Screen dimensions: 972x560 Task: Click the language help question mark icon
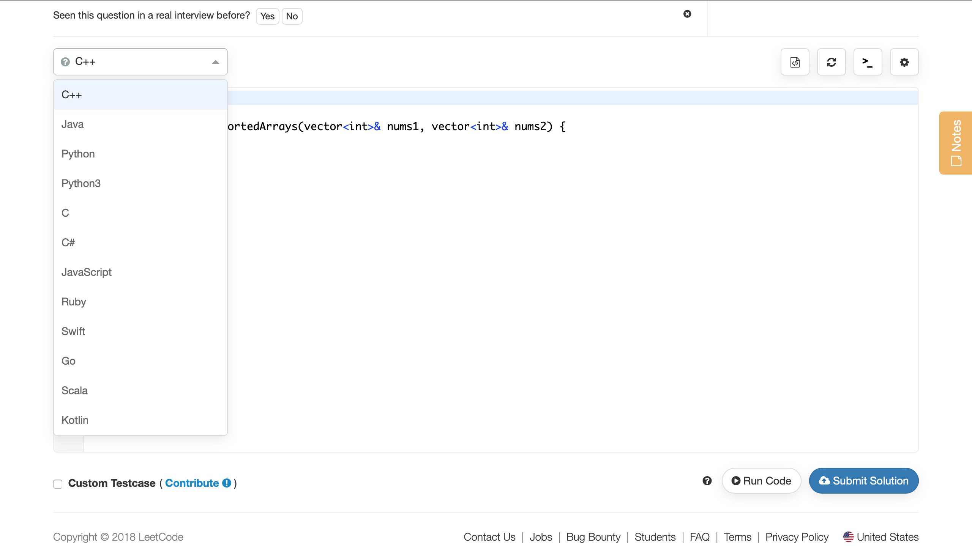(x=65, y=62)
